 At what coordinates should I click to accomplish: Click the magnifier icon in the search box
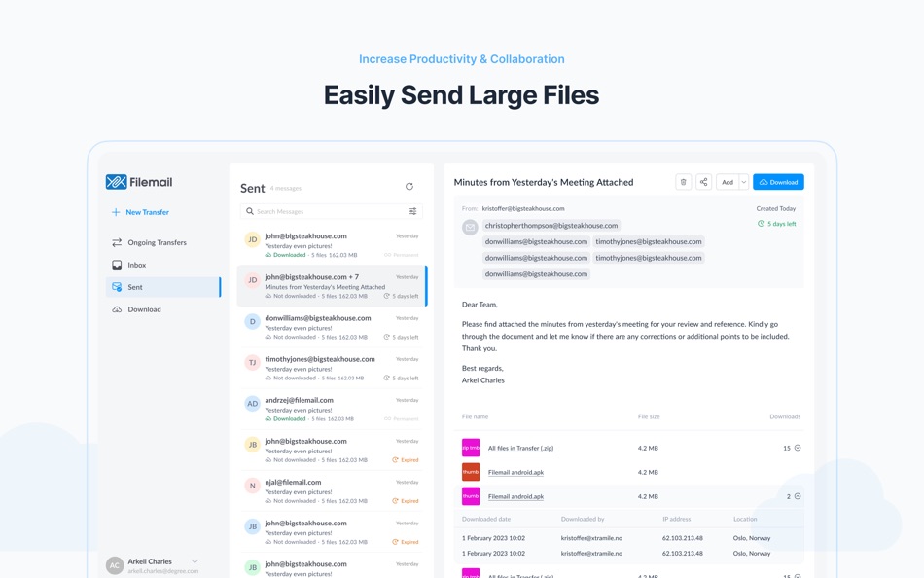(x=250, y=211)
